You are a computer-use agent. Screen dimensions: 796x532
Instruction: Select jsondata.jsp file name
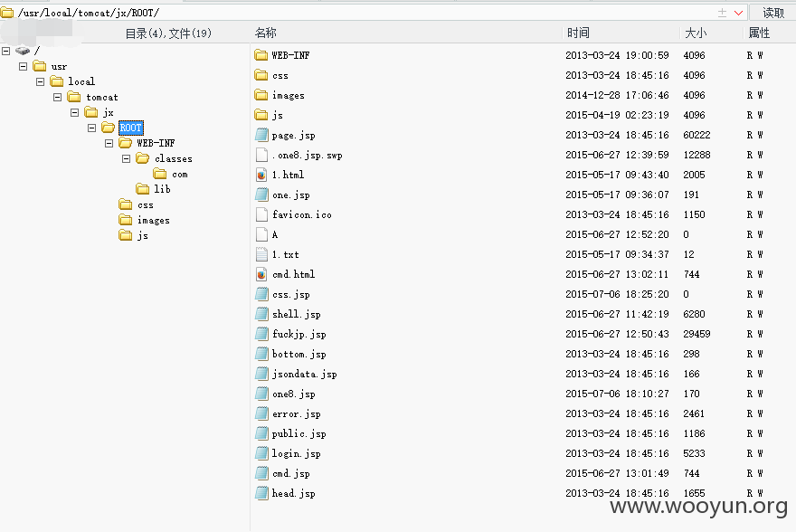pos(305,374)
